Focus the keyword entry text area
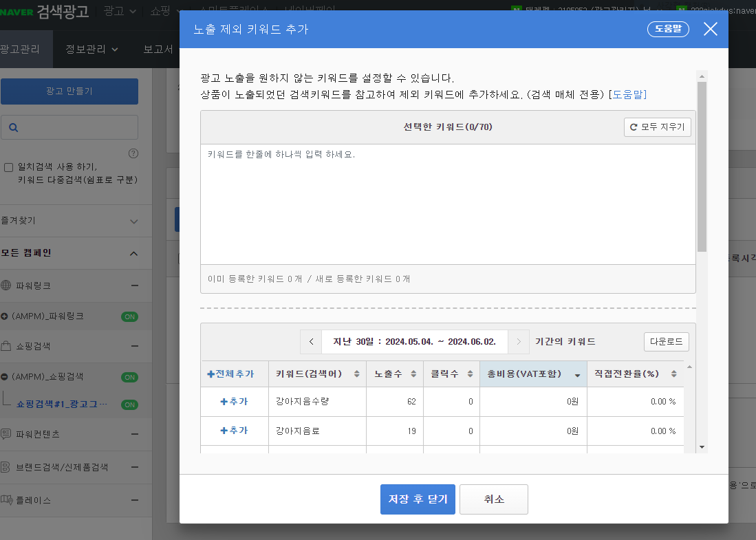This screenshot has width=756, height=540. (448, 204)
